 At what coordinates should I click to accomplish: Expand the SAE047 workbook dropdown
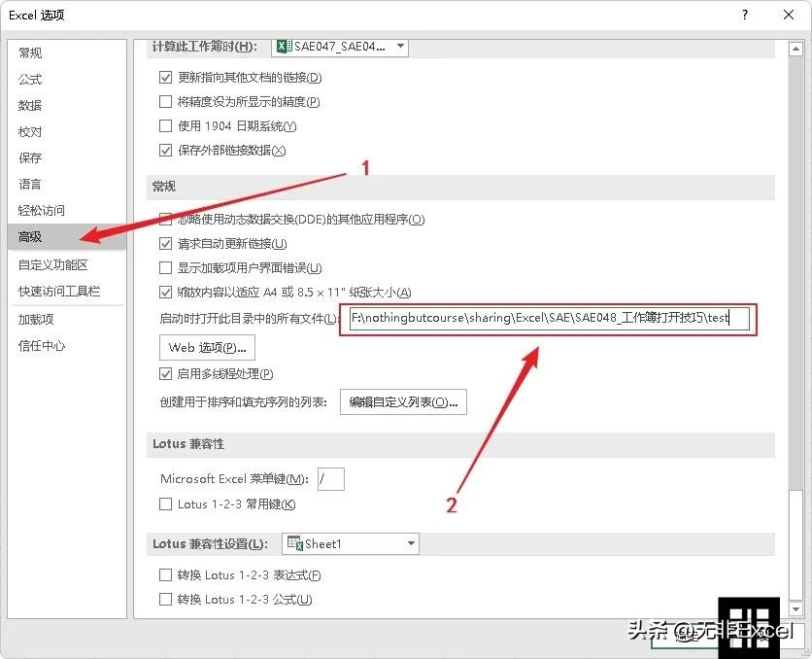(x=400, y=46)
